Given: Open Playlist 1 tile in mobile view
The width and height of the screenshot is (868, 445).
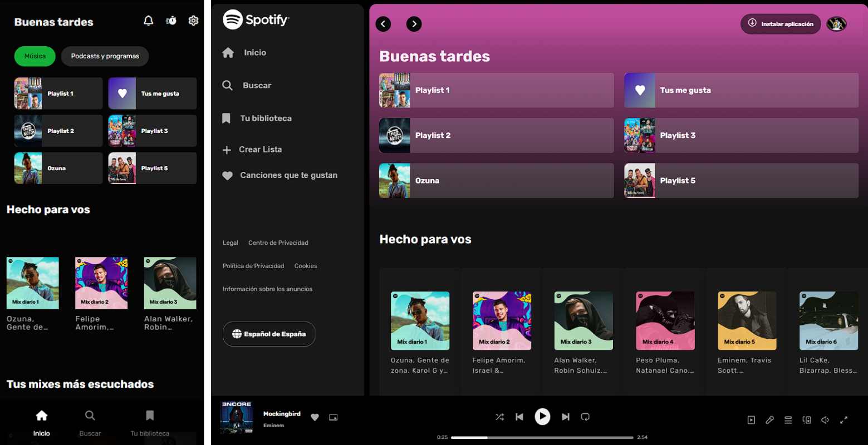Looking at the screenshot, I should [58, 93].
